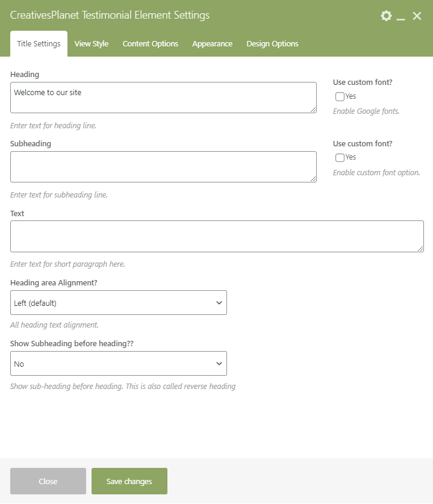
Task: Select the Appearance tab
Action: tap(212, 44)
